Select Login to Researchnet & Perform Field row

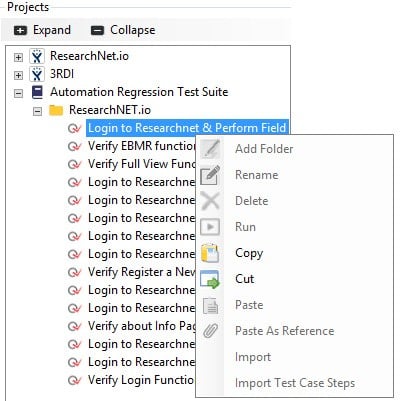pos(187,128)
